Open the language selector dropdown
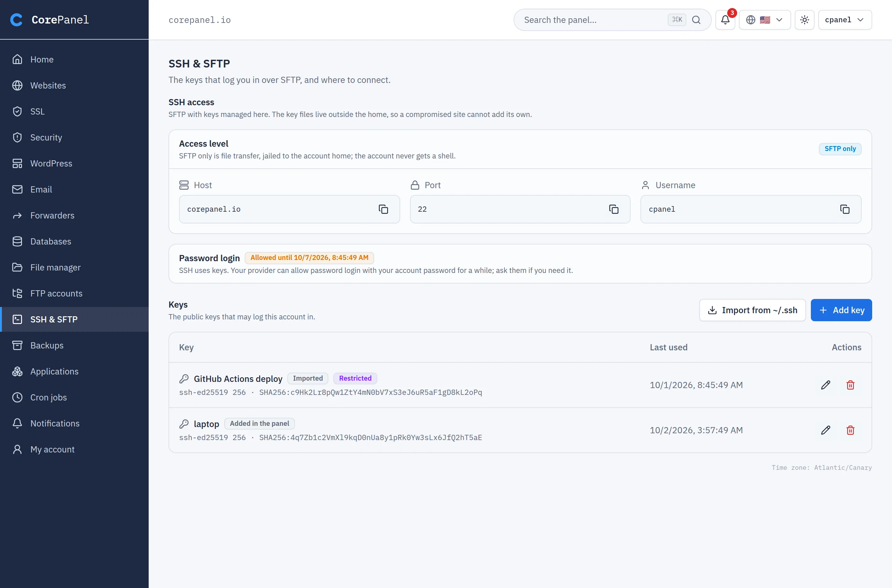 pos(764,20)
